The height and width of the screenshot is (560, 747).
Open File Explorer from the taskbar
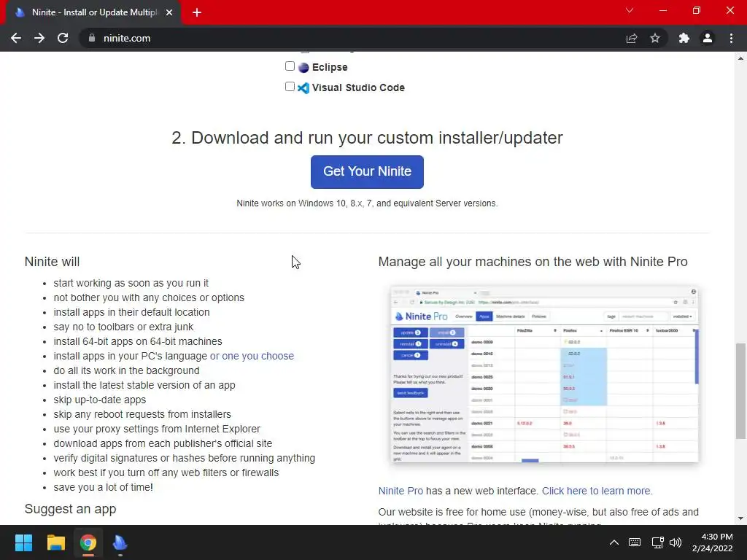[x=55, y=542]
